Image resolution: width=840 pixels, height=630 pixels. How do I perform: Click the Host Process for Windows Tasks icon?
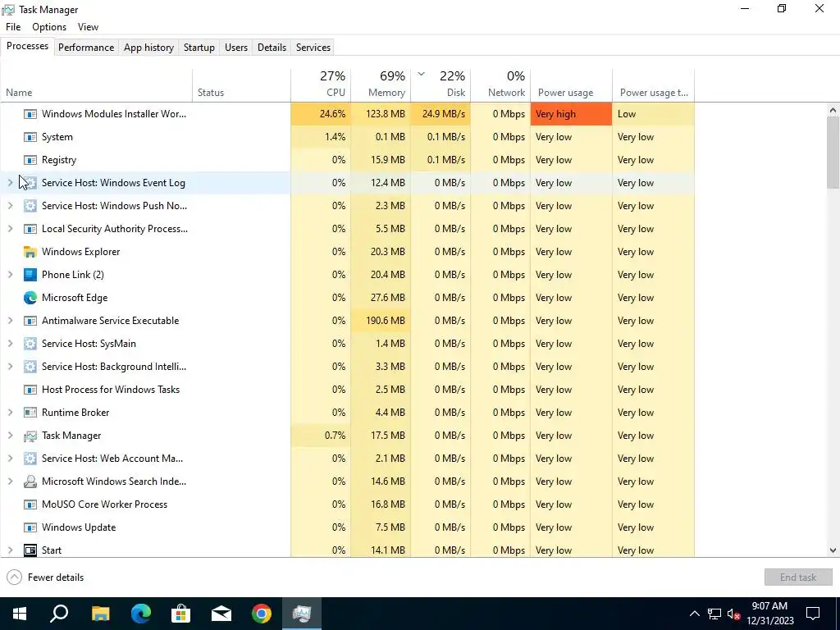pos(30,390)
